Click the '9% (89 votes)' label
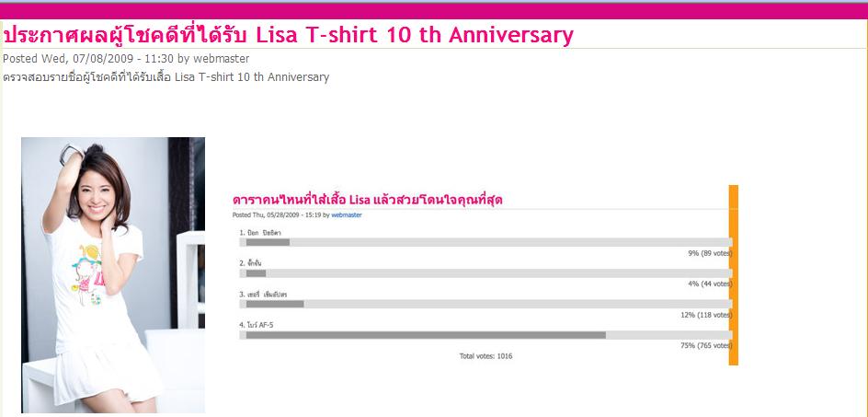This screenshot has width=868, height=417. click(x=710, y=253)
